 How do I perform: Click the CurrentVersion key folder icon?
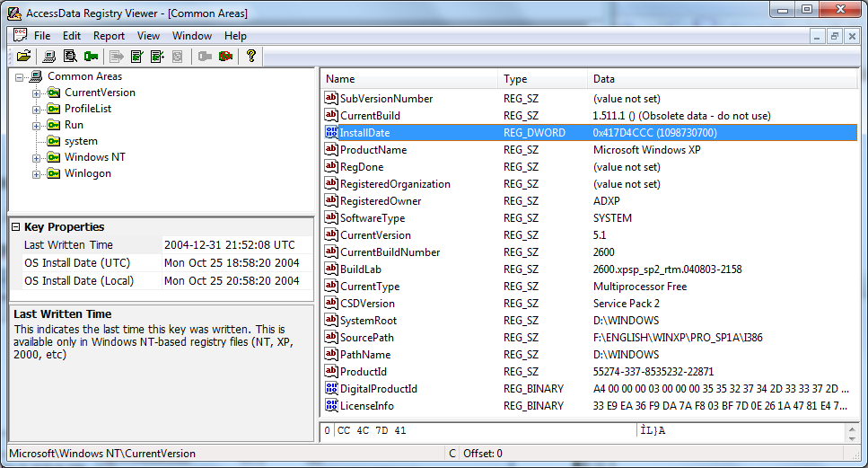click(x=54, y=93)
